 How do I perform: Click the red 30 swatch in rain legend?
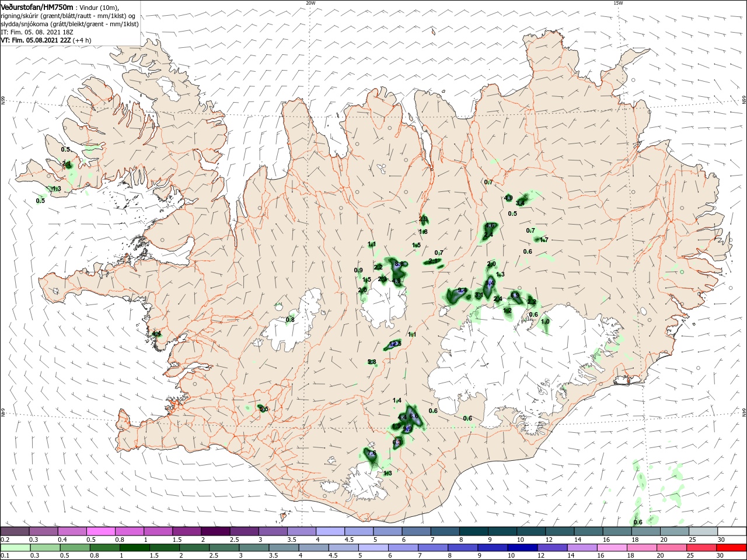tap(731, 548)
